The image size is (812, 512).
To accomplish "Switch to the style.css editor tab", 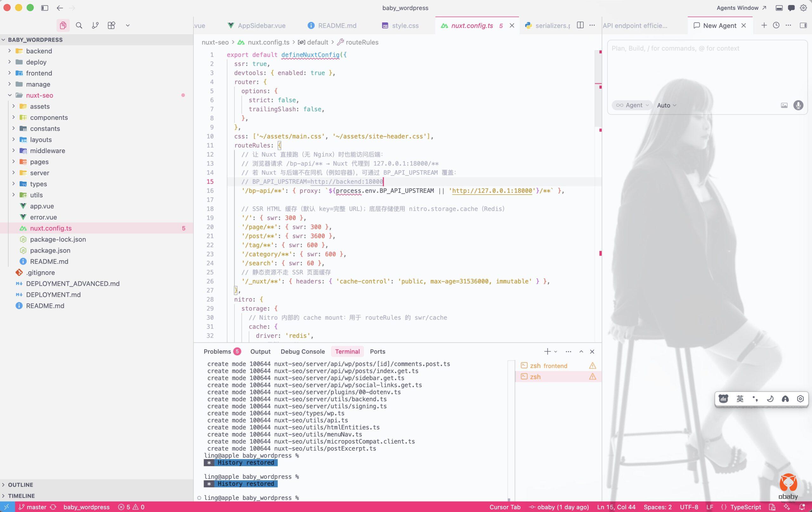I will (x=405, y=26).
